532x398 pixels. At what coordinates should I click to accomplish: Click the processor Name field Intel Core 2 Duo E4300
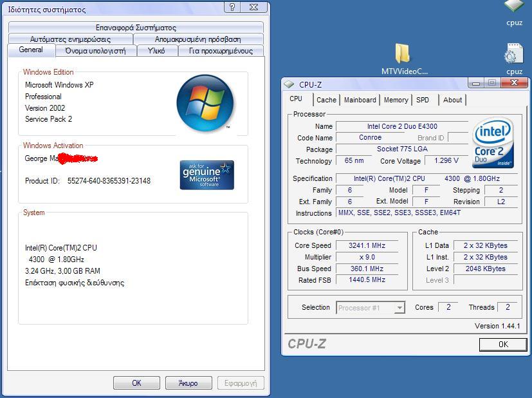pyautogui.click(x=402, y=126)
